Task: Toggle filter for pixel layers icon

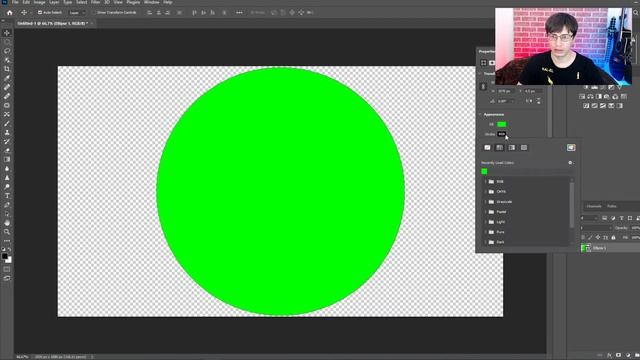Action: pos(604,218)
